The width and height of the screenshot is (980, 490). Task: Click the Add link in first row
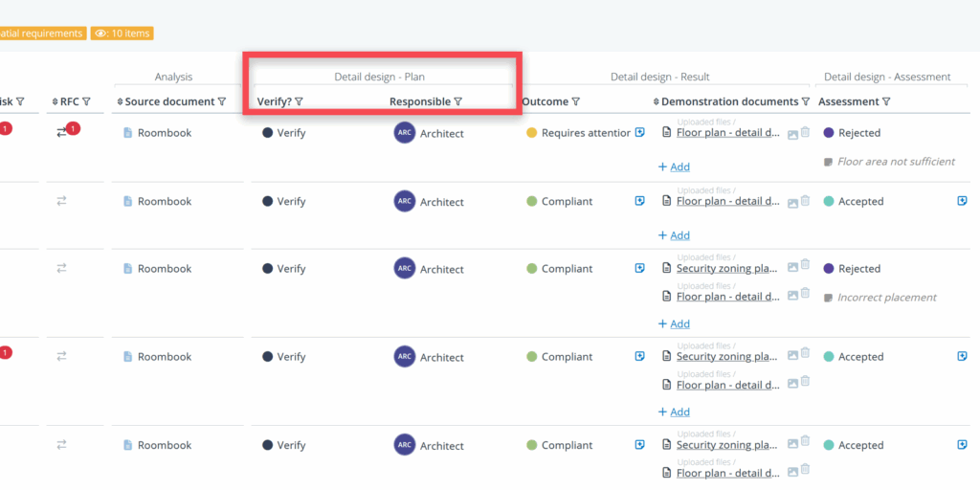click(674, 167)
